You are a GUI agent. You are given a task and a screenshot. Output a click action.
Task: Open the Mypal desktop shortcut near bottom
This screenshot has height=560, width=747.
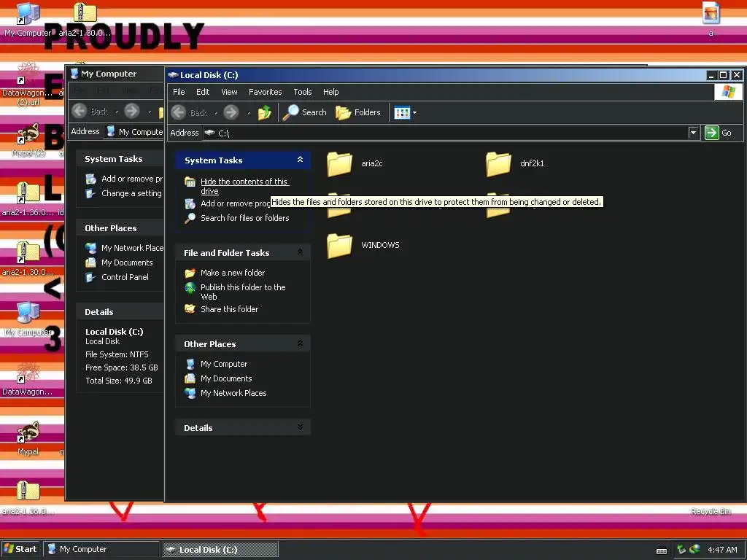[28, 438]
